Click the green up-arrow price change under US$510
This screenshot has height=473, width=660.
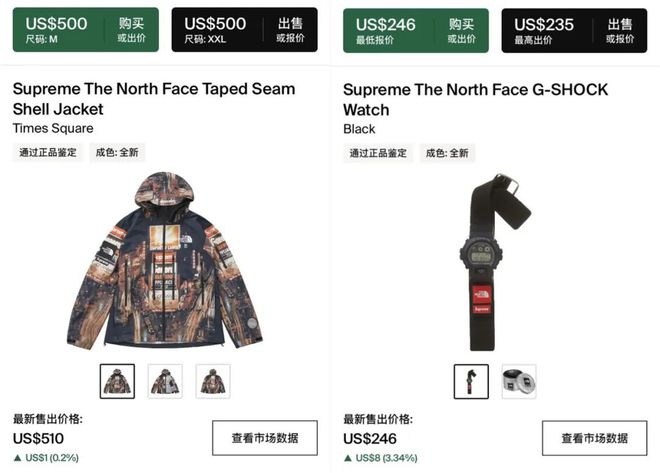[x=46, y=458]
